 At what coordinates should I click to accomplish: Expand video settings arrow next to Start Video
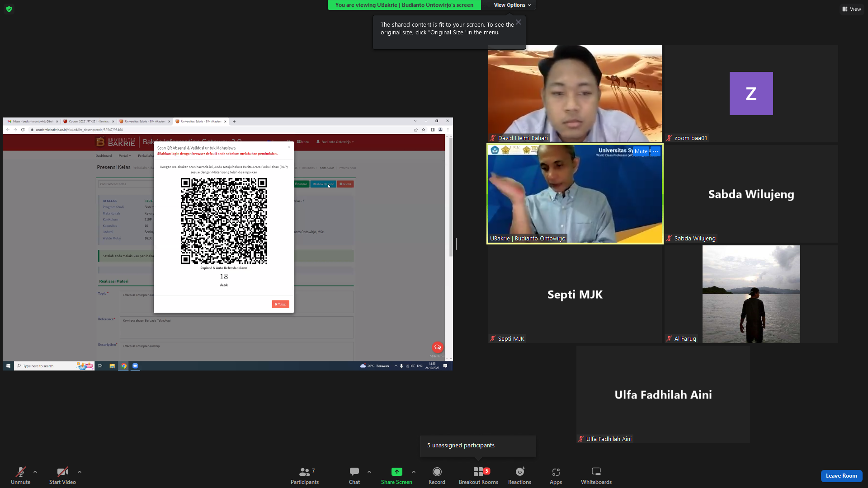click(80, 472)
